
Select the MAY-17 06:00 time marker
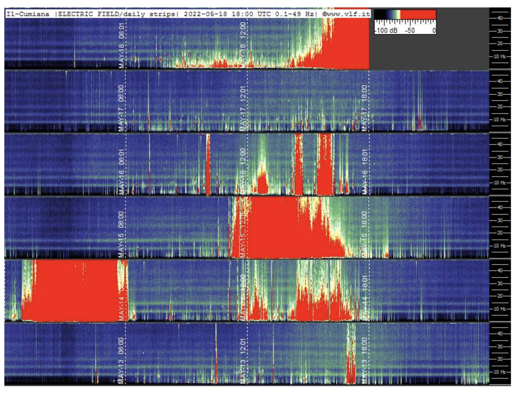tap(121, 108)
